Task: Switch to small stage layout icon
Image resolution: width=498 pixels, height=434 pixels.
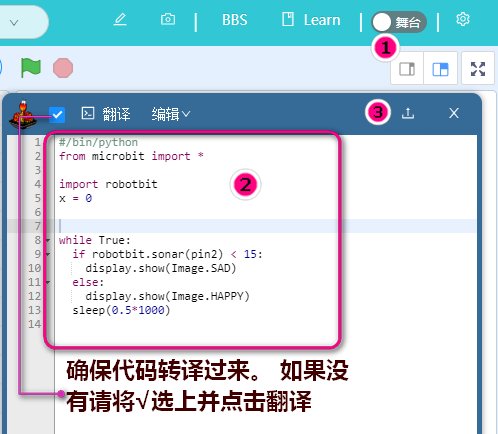Action: (x=407, y=69)
